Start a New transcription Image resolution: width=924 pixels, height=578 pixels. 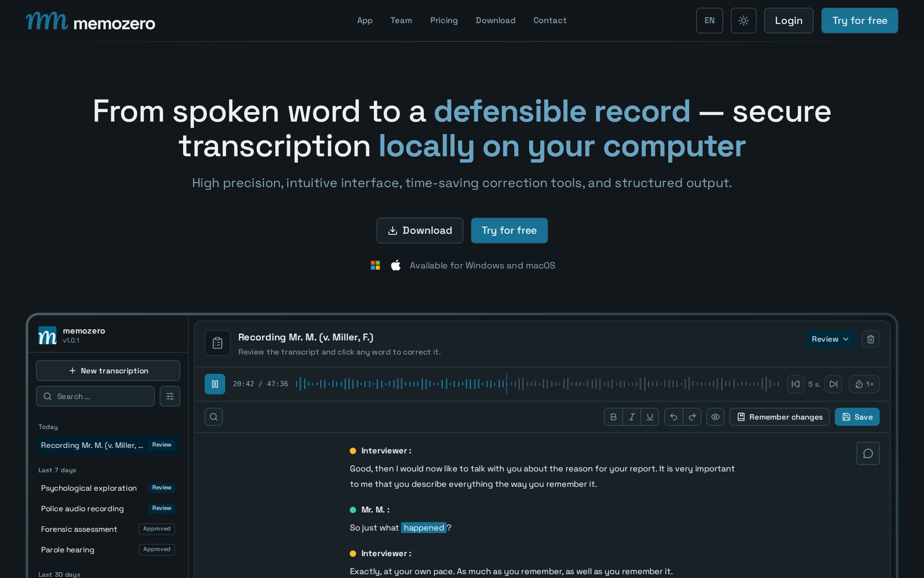point(108,371)
